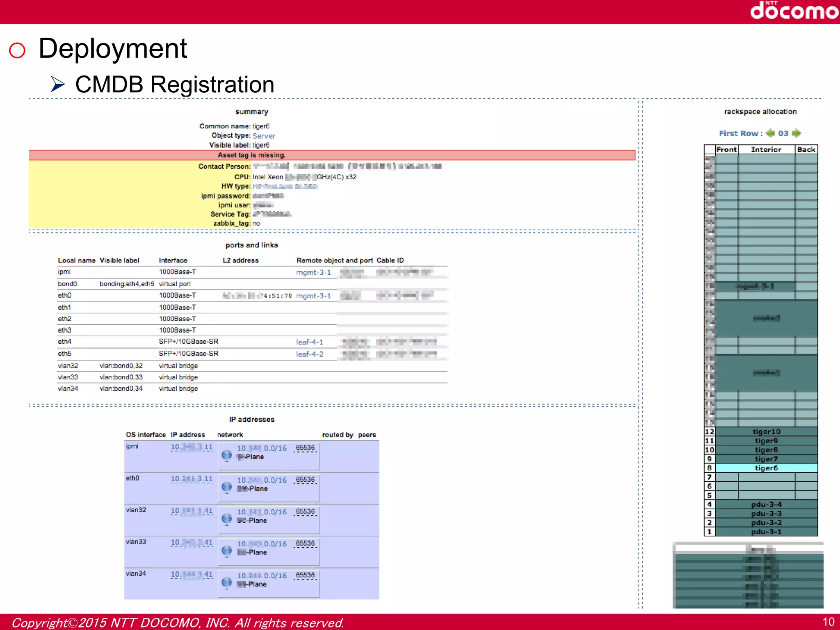Open the First Row link
The height and width of the screenshot is (630, 840).
coord(738,133)
